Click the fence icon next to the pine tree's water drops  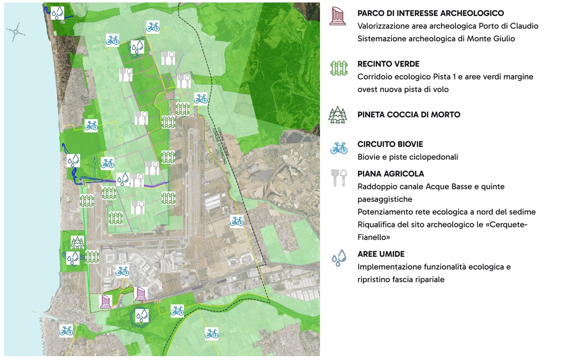pos(92,257)
